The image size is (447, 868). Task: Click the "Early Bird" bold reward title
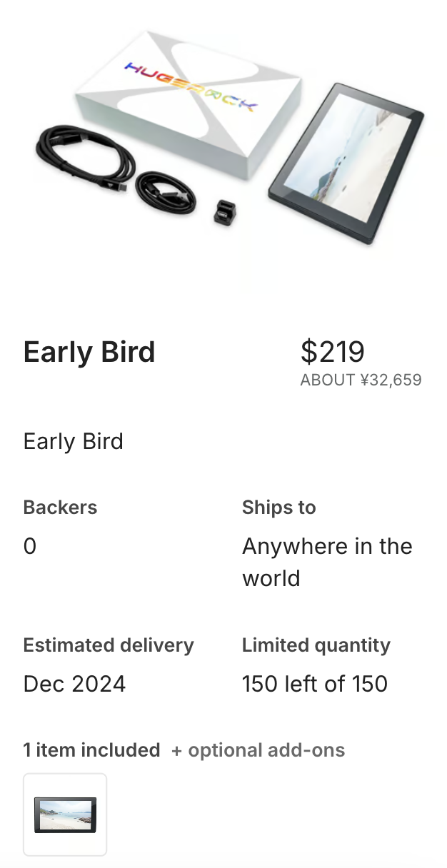[x=89, y=353]
